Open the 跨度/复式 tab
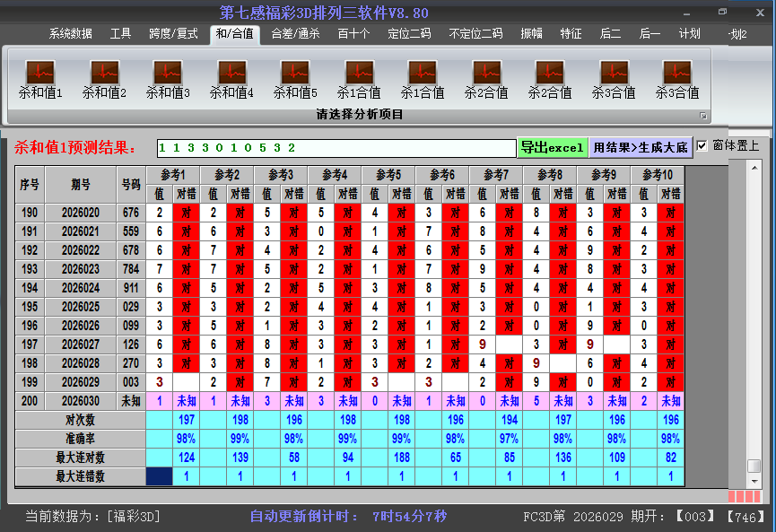 click(172, 34)
